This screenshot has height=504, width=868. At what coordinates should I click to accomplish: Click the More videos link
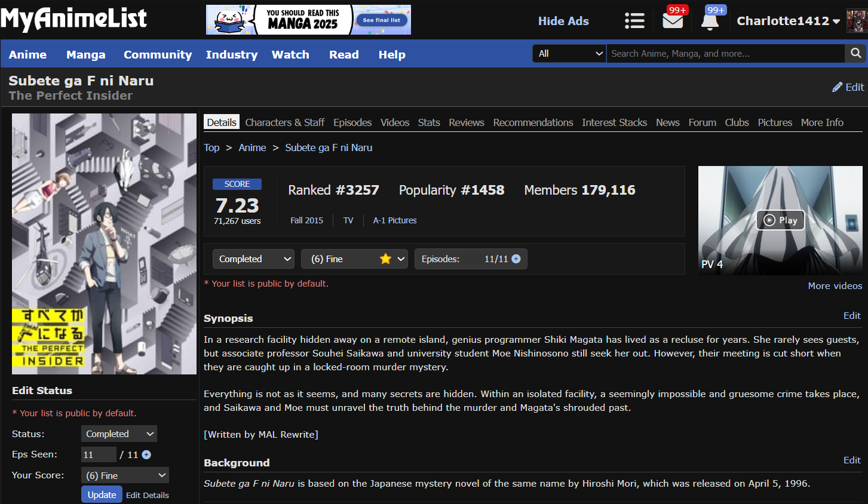pos(835,286)
